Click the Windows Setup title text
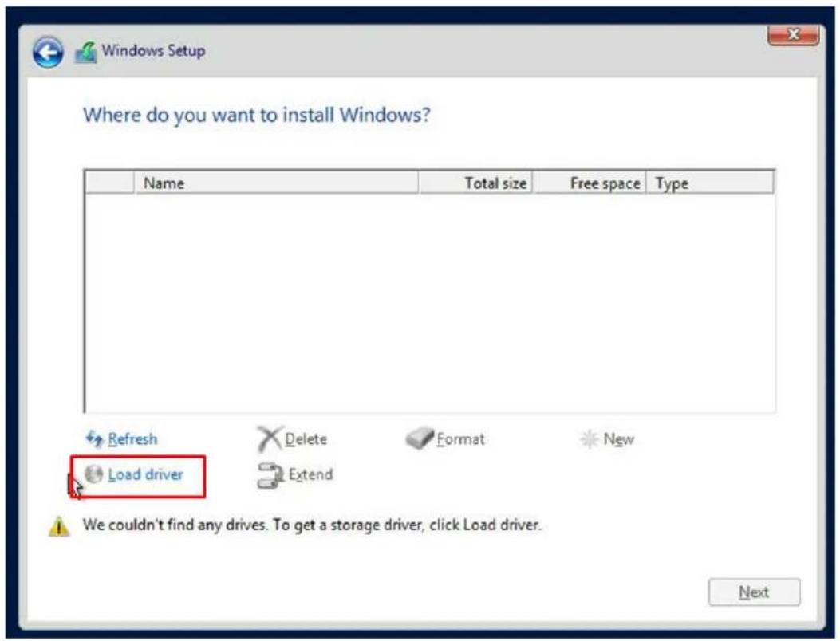840x641 pixels. pos(153,51)
